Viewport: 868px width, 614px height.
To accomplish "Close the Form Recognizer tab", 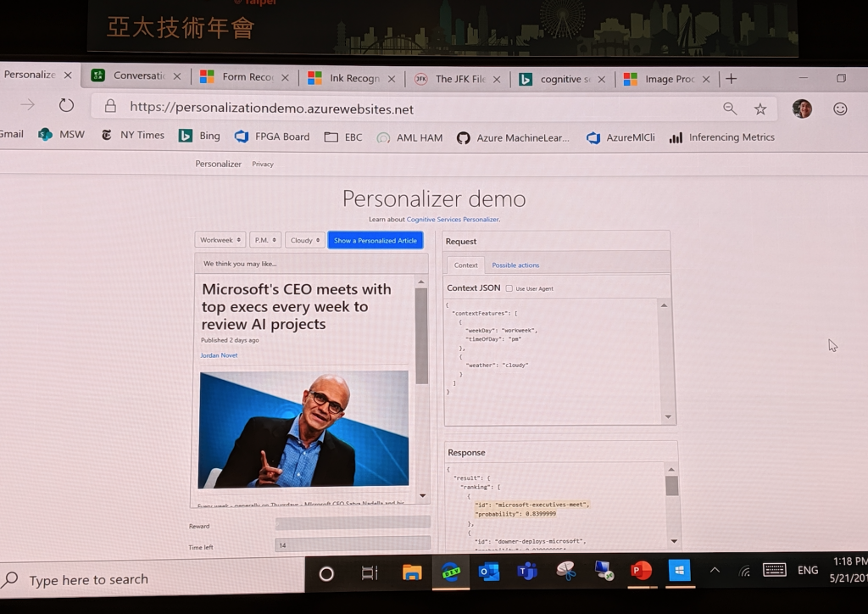I will [x=285, y=77].
